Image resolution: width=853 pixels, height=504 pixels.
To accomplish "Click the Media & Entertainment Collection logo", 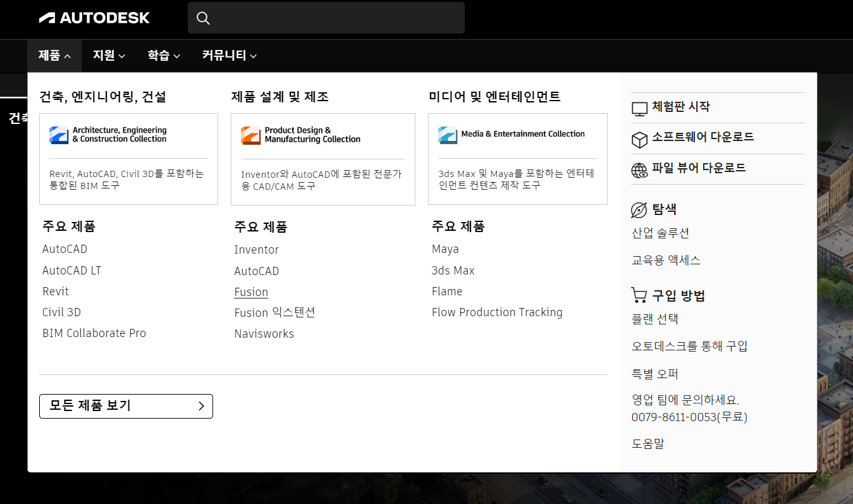I will coord(512,135).
